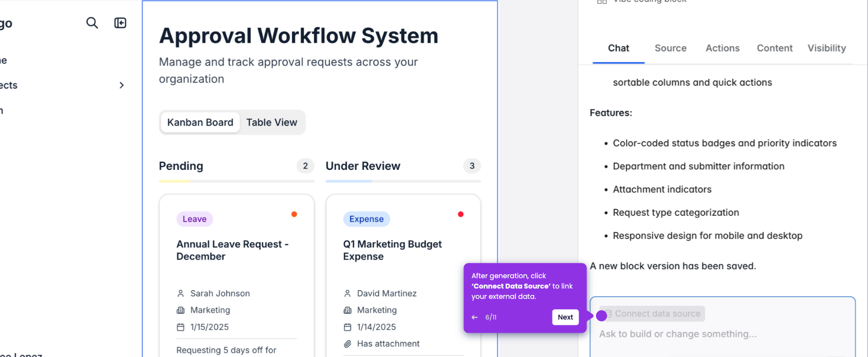
Task: Click the person icon beside David Martinez
Action: [347, 293]
